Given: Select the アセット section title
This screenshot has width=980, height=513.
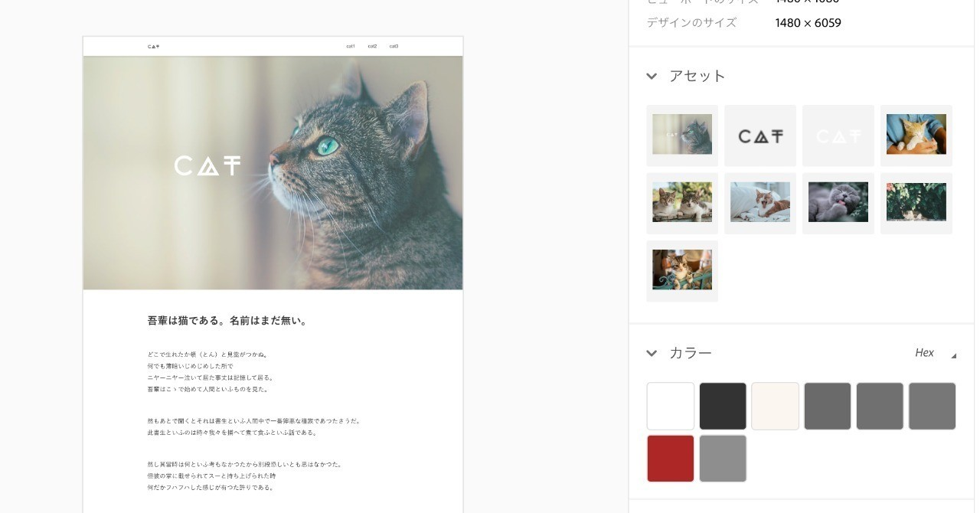Looking at the screenshot, I should [697, 76].
